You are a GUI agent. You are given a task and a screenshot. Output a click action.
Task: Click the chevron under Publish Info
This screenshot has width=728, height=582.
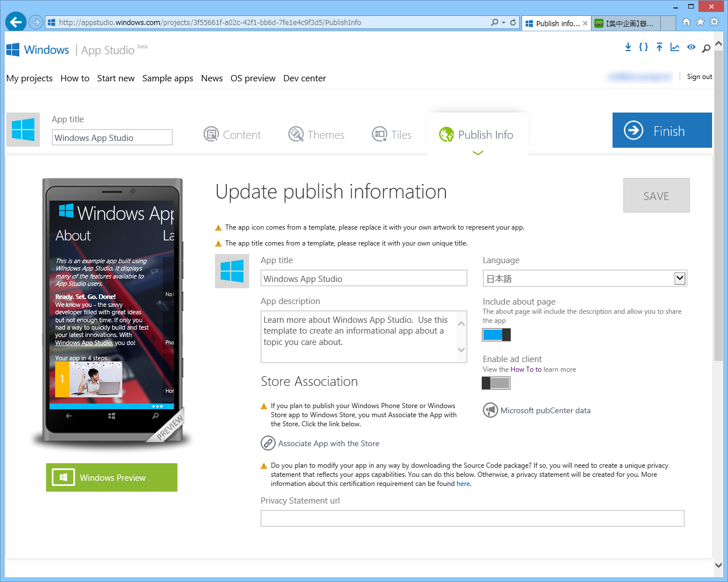478,152
